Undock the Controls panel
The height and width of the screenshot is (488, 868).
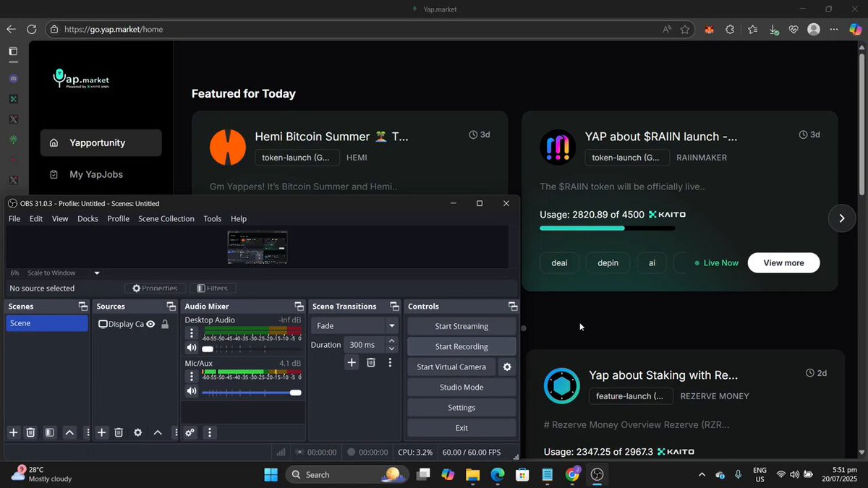point(513,307)
